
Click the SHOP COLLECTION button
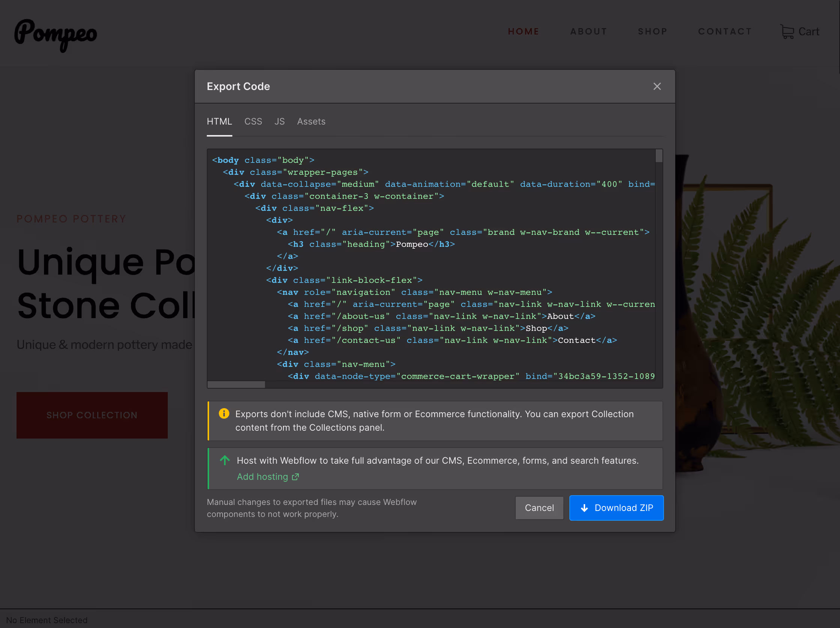point(92,415)
